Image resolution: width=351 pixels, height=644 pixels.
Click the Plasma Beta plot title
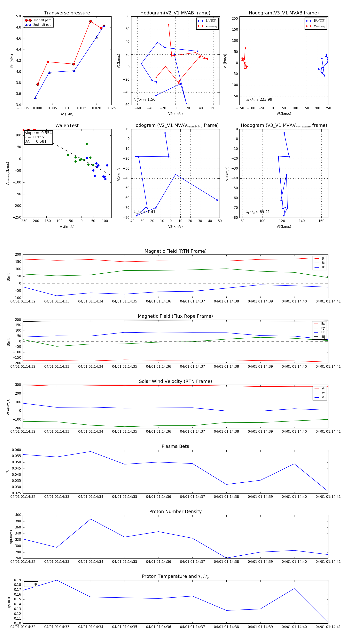175,446
